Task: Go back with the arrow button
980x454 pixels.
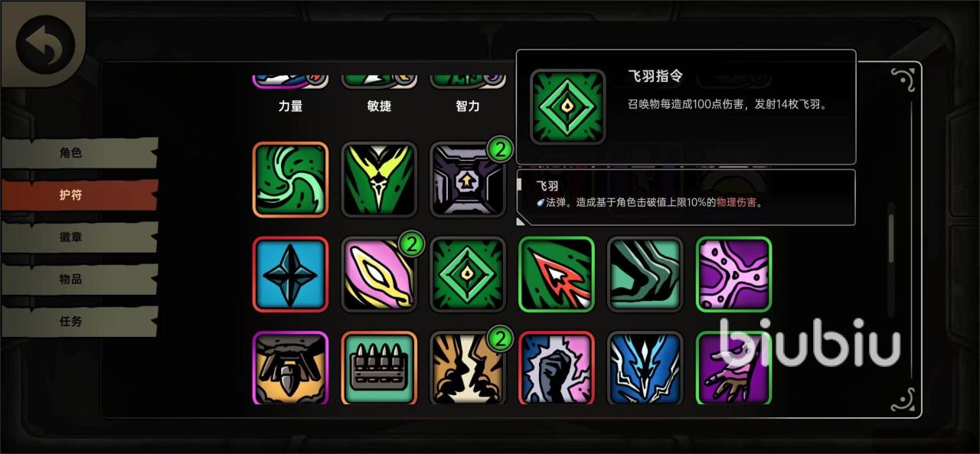Action: pos(45,44)
